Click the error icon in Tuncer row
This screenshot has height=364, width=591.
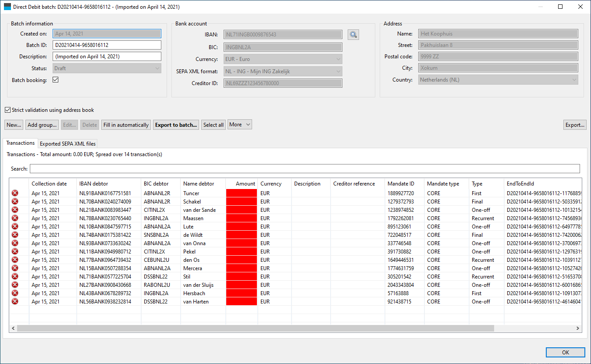15,193
